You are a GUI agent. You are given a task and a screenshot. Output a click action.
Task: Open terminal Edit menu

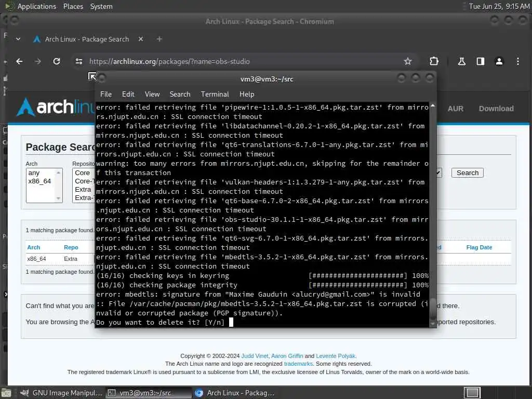coord(128,95)
